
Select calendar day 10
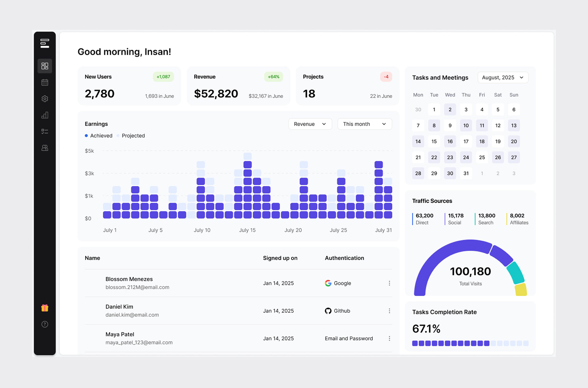[x=466, y=125]
